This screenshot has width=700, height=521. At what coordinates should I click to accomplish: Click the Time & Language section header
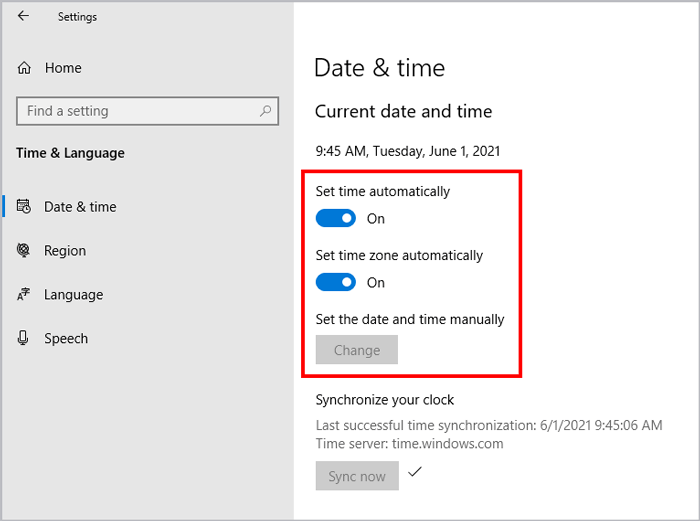coord(70,153)
